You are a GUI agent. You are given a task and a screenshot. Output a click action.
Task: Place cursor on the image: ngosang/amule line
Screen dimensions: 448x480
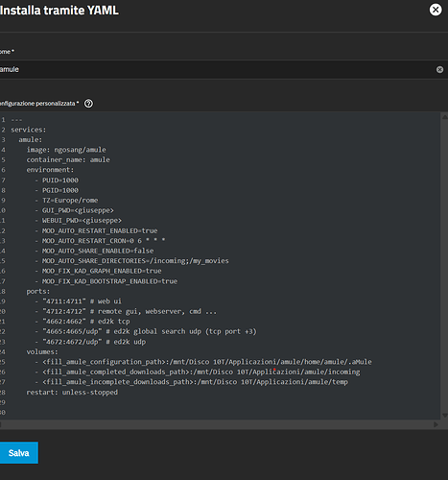click(66, 150)
